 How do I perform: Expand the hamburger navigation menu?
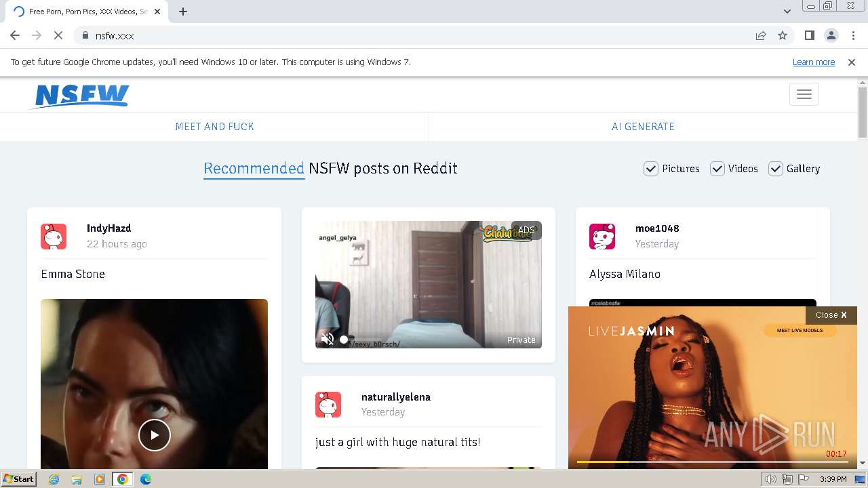click(804, 94)
